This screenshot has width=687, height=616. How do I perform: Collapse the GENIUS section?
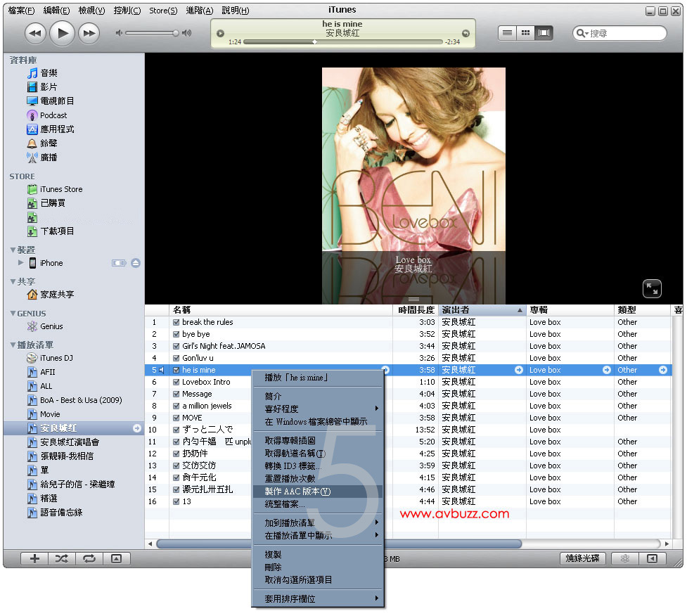(13, 313)
